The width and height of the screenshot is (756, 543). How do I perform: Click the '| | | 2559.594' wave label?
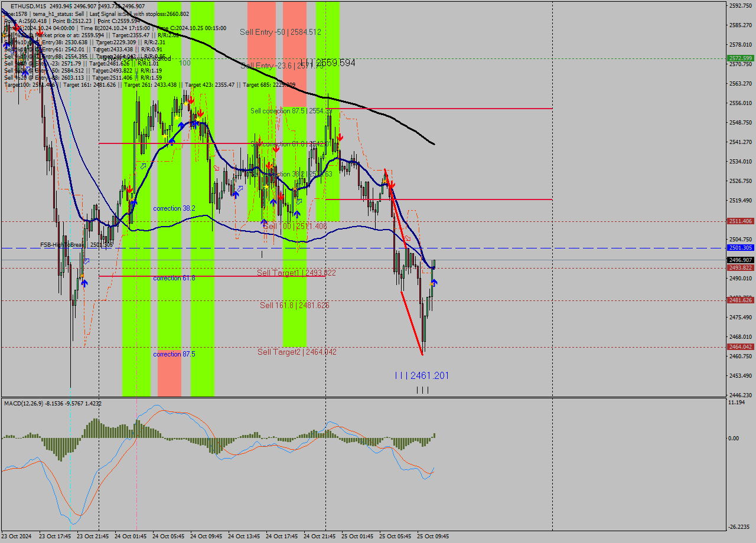pos(328,63)
